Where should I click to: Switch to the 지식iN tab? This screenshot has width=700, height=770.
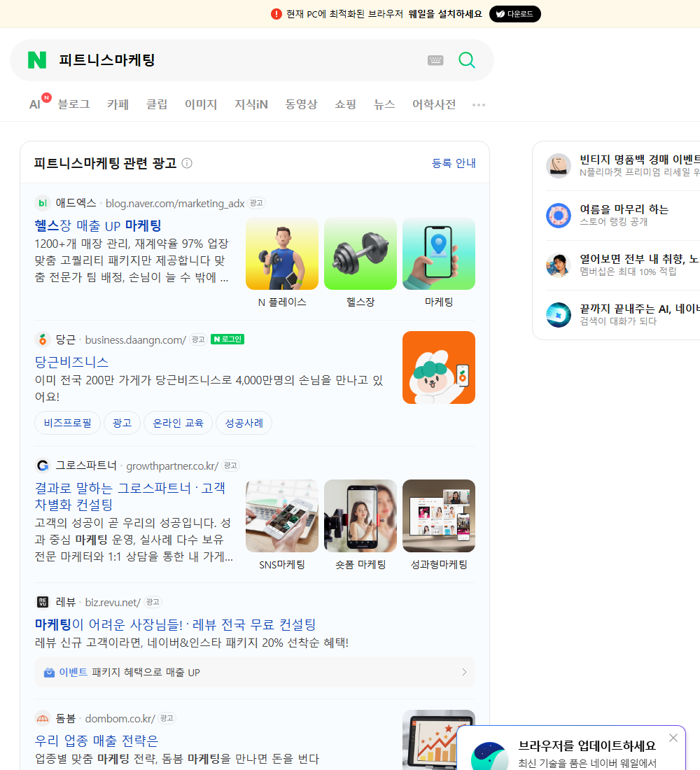[251, 104]
